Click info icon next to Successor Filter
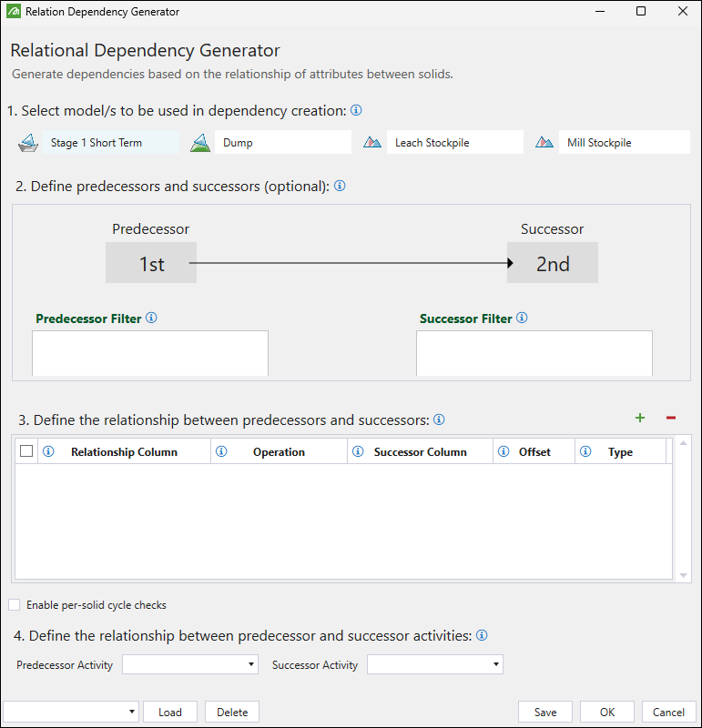The image size is (702, 728). (522, 318)
